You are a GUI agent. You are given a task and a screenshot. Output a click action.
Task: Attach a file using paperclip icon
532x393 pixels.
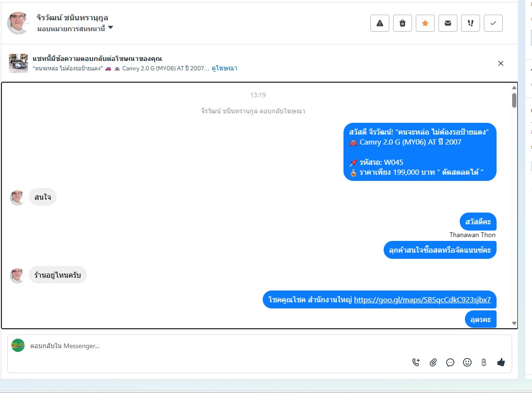pos(433,362)
